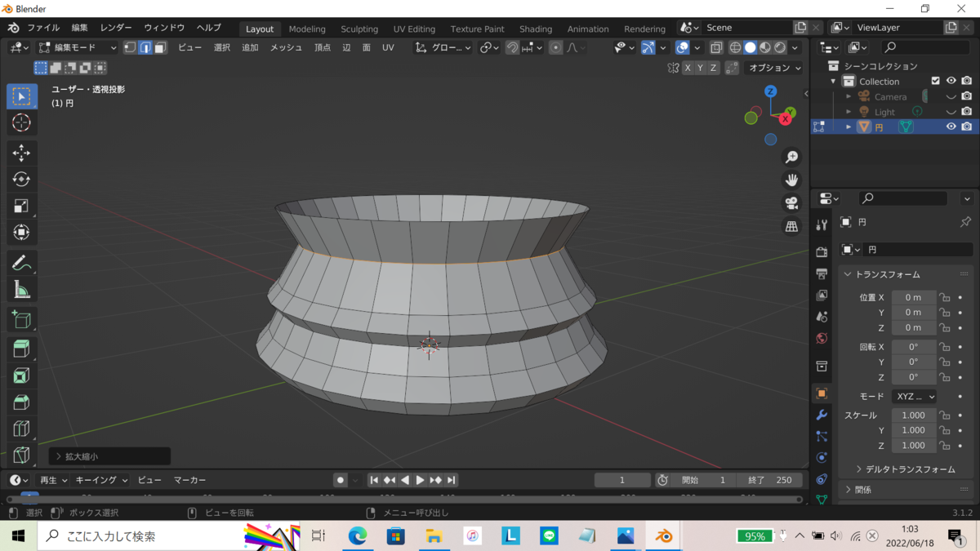Viewport: 980px width, 551px height.
Task: Select the Move tool in left toolbar
Action: (x=22, y=153)
